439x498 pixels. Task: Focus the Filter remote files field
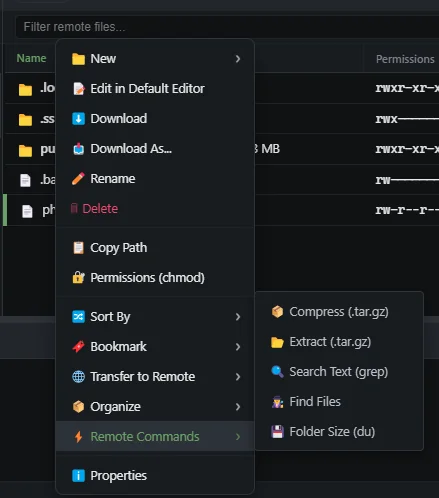[x=227, y=27]
